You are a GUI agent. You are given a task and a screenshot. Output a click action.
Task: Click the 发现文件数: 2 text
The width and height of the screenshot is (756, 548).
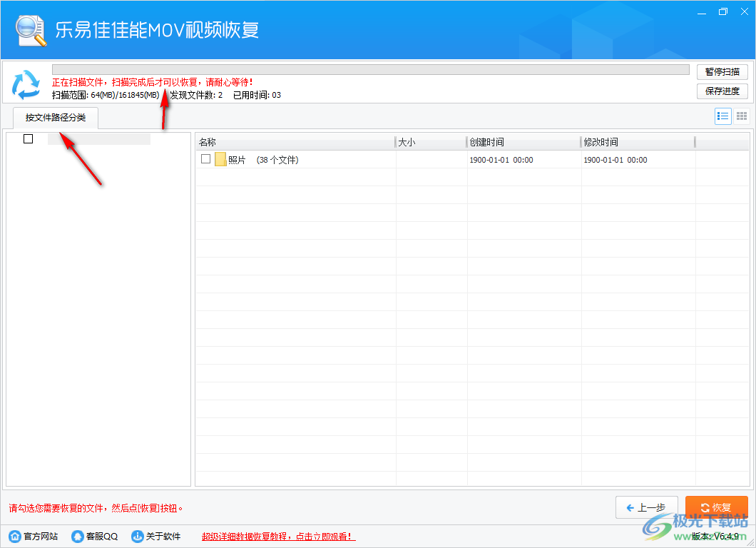[x=196, y=95]
